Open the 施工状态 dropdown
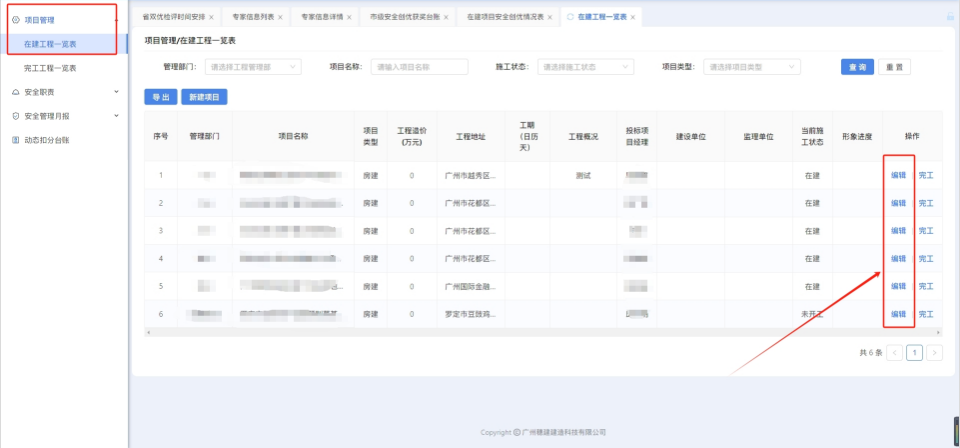960x448 pixels. [585, 67]
